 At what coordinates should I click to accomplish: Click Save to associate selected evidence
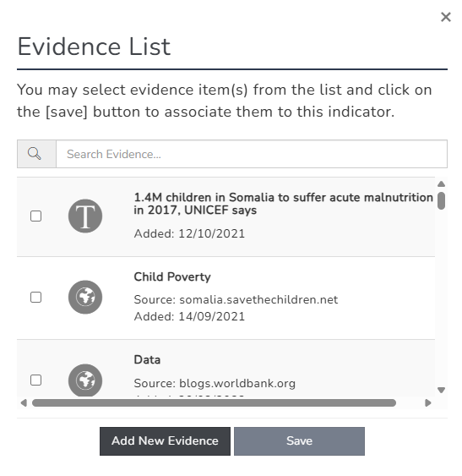[299, 441]
